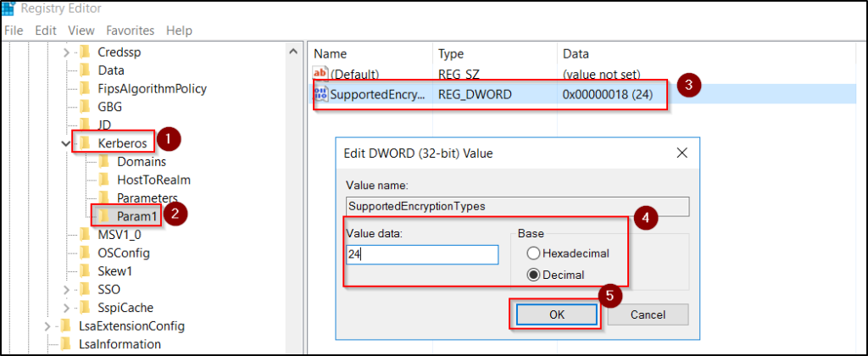The height and width of the screenshot is (356, 868).
Task: Open the Edit menu
Action: [x=46, y=30]
